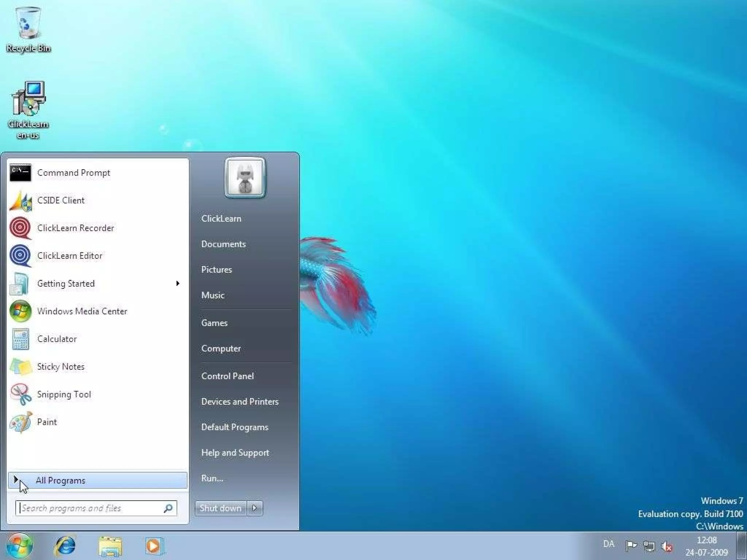Viewport: 747px width, 560px height.
Task: Launch Windows Media Center icon
Action: point(20,311)
